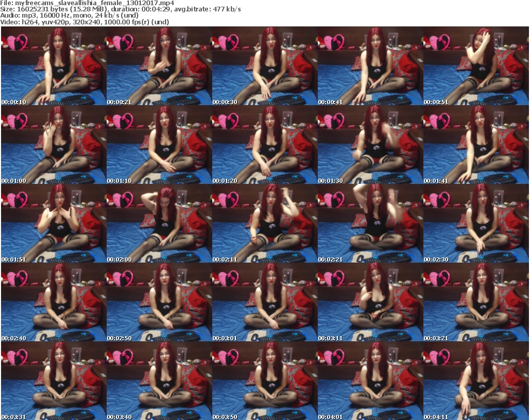View the frame stamped 00:04:01
The width and height of the screenshot is (530, 420).
point(370,381)
